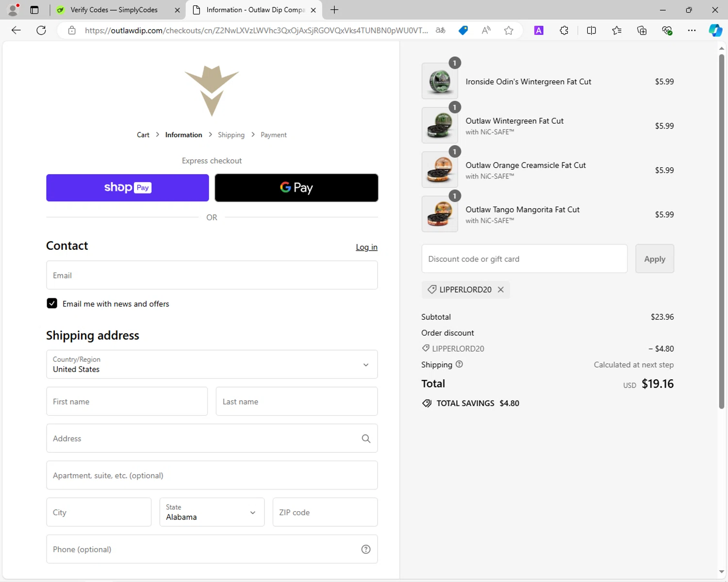Click the phone field help icon
The image size is (728, 582).
(366, 549)
